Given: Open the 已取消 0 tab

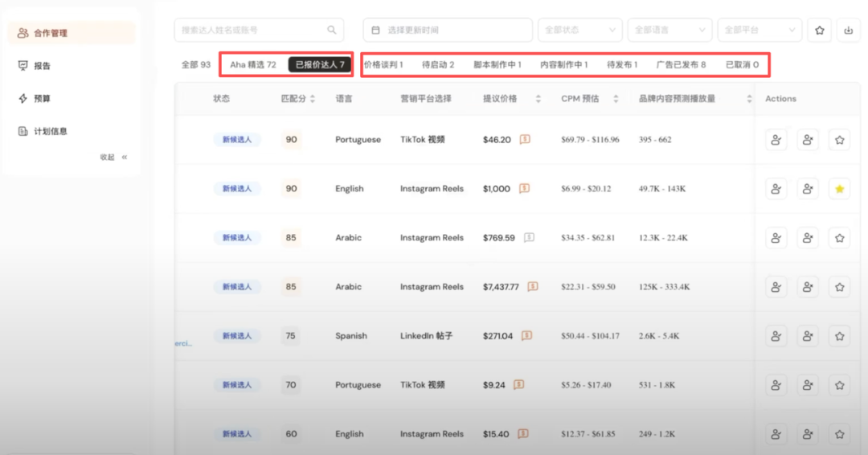Looking at the screenshot, I should click(742, 65).
